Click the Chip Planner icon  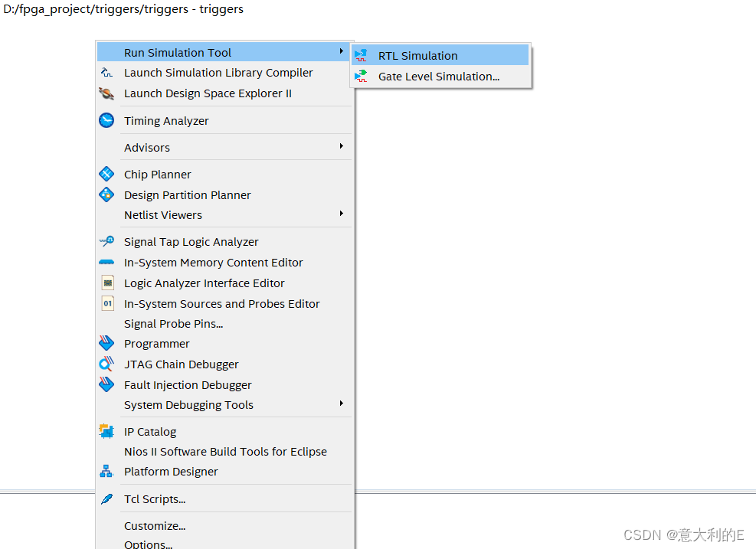(106, 174)
